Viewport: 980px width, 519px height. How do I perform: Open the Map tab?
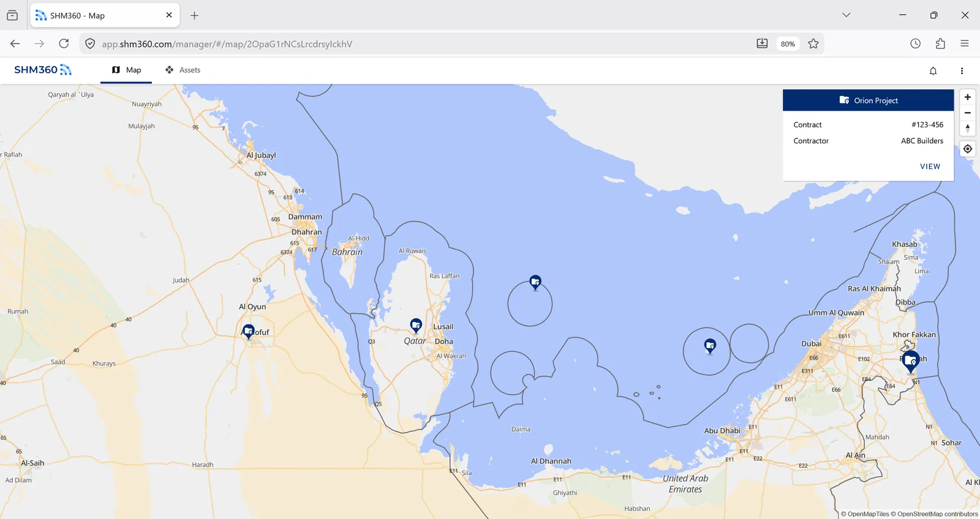click(x=126, y=70)
